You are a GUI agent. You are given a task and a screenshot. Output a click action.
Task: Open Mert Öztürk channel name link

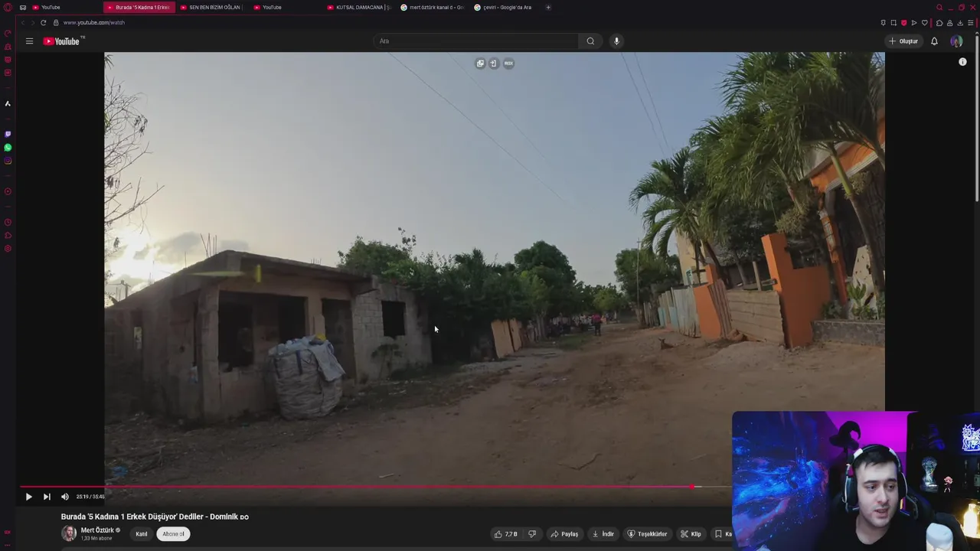tap(97, 530)
